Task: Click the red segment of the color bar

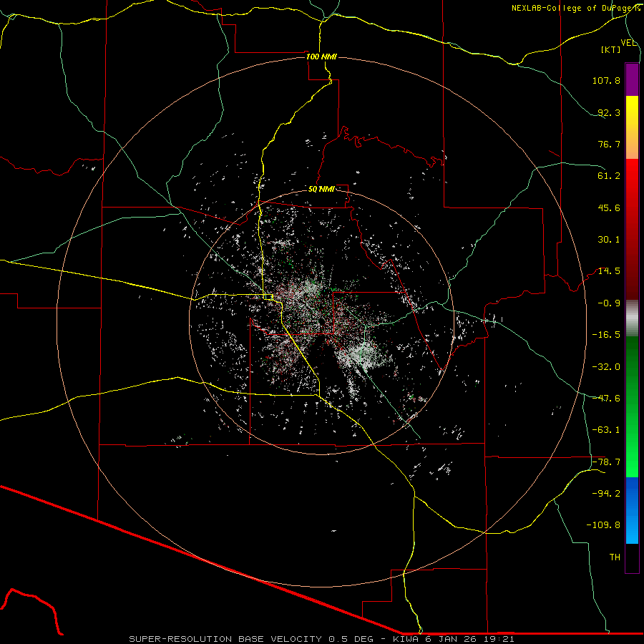Action: [632, 229]
